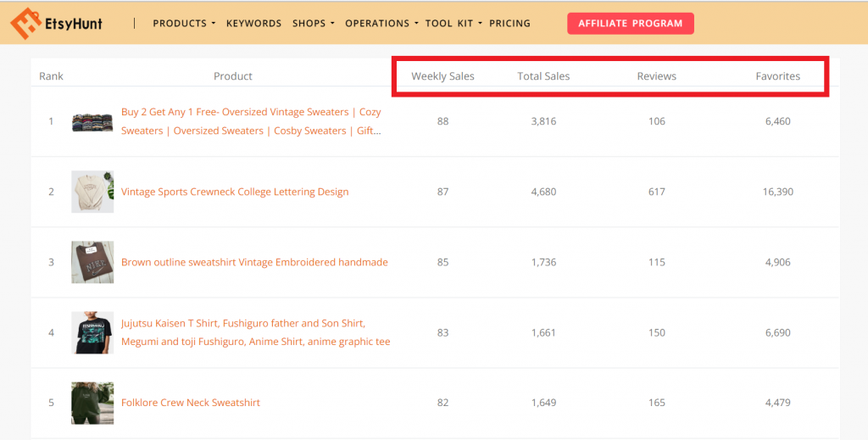Open Brown outline sweatshirt Vintage Embroidered link
The image size is (868, 440).
(254, 262)
